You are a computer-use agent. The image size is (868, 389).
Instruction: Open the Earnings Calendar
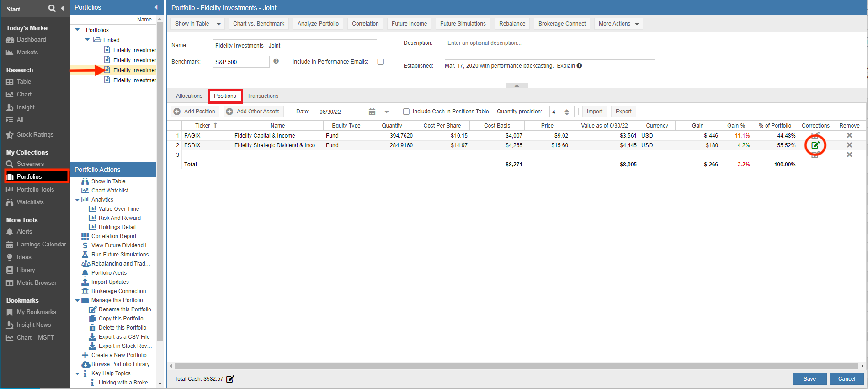(36, 245)
